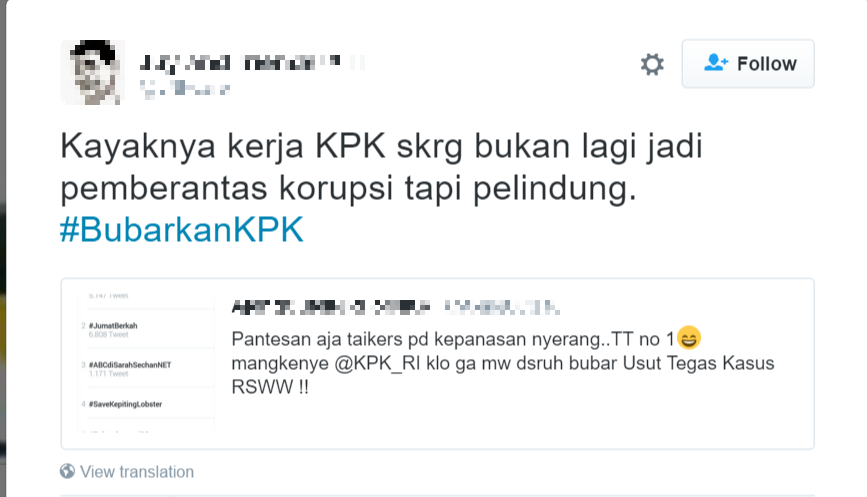
Task: Click the quoted tweet's blurred handle and date
Action: point(502,307)
